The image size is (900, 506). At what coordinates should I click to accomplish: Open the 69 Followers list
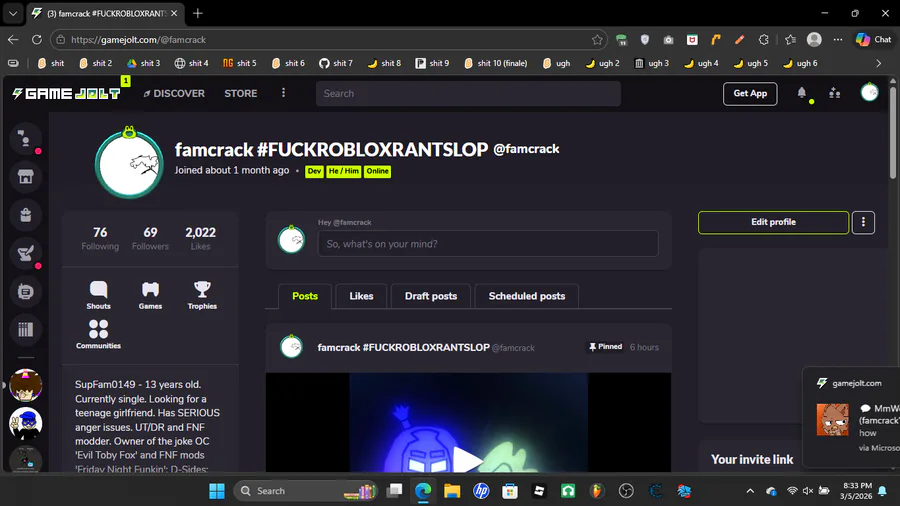(x=150, y=238)
